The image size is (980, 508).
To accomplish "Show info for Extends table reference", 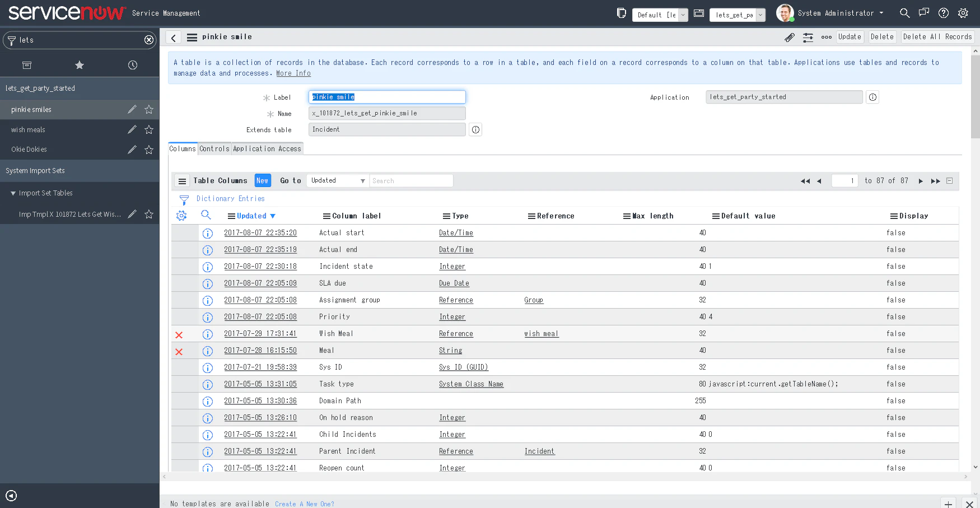I will [475, 130].
